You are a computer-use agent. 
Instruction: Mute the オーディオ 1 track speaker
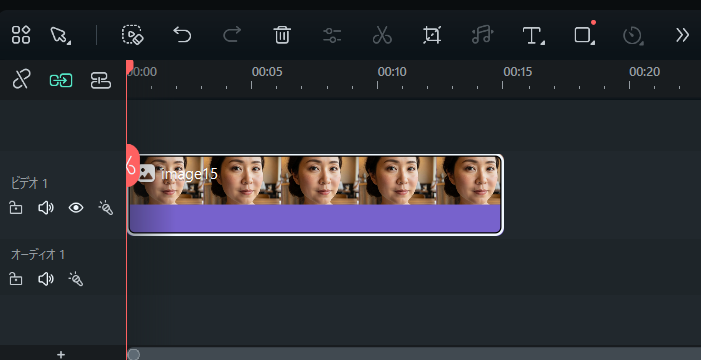[x=46, y=280]
